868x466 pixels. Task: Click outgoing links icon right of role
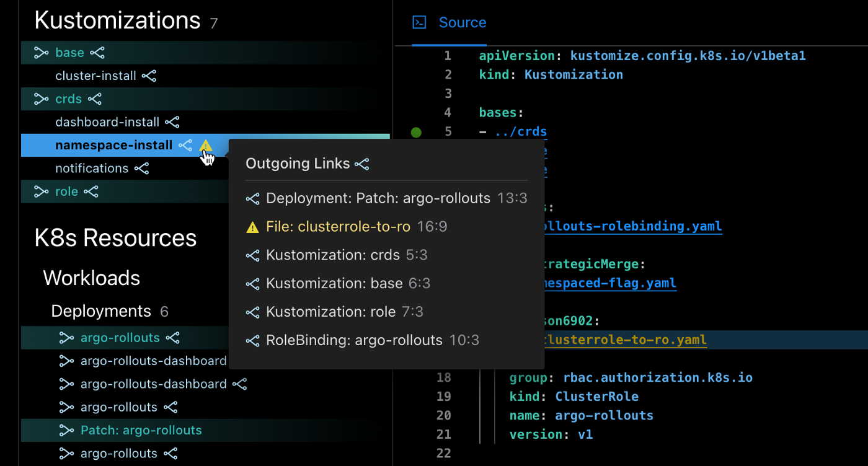click(x=91, y=191)
